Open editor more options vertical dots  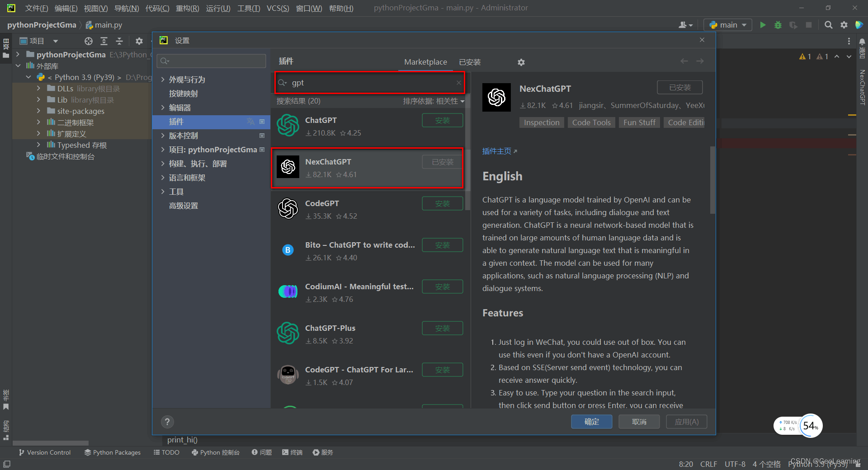coord(849,41)
